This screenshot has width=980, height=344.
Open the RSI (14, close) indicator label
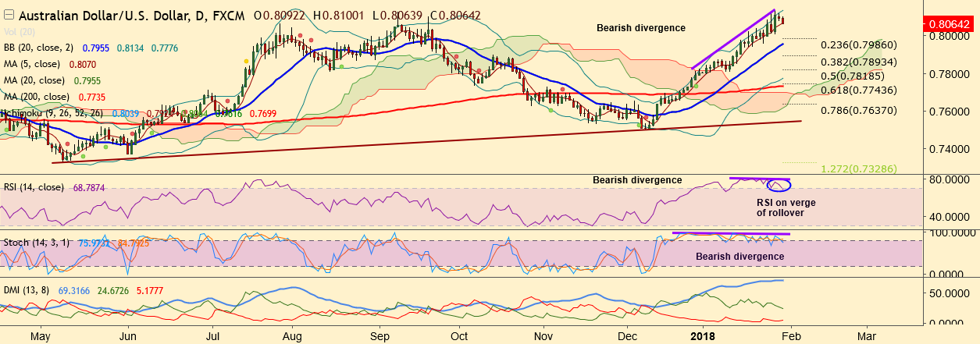click(34, 188)
